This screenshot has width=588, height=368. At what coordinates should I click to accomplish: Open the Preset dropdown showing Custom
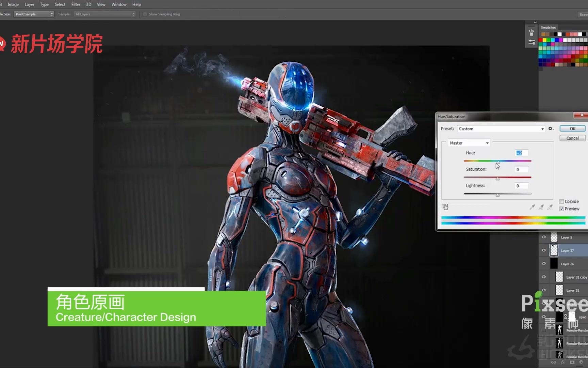(x=501, y=129)
